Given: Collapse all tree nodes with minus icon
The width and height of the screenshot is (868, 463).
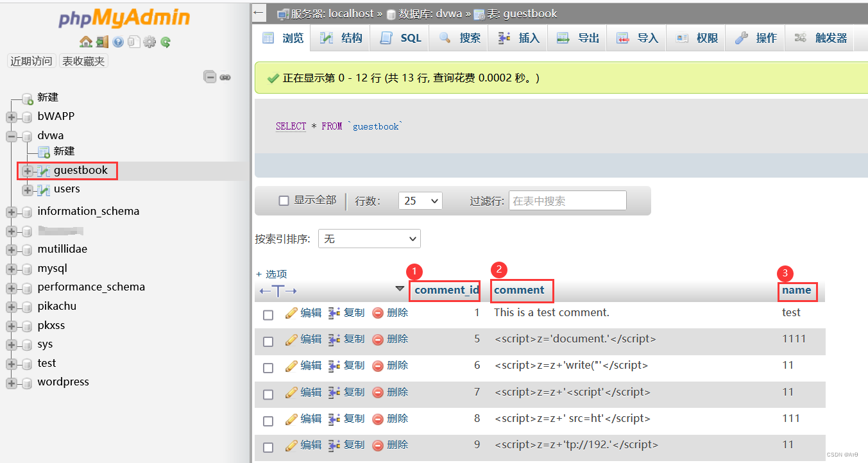Looking at the screenshot, I should coord(210,77).
